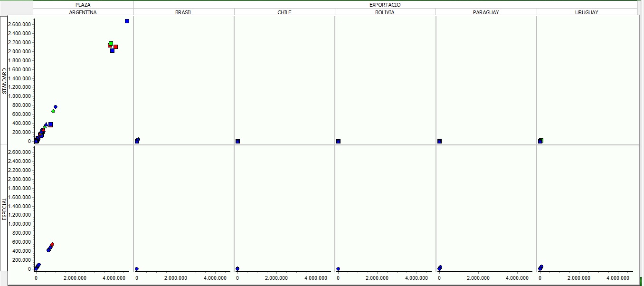Click the ARGENTINA column header
The height and width of the screenshot is (286, 644).
pos(83,12)
